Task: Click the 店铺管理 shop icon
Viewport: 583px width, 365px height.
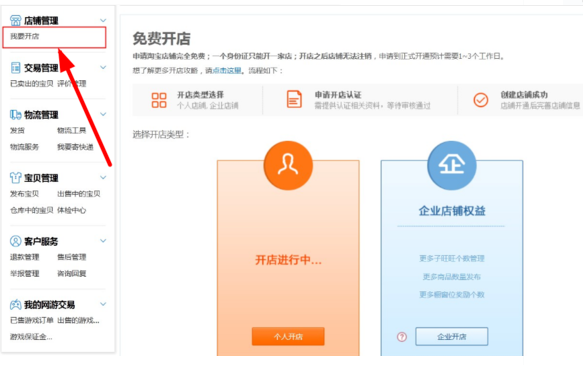Action: click(x=15, y=20)
